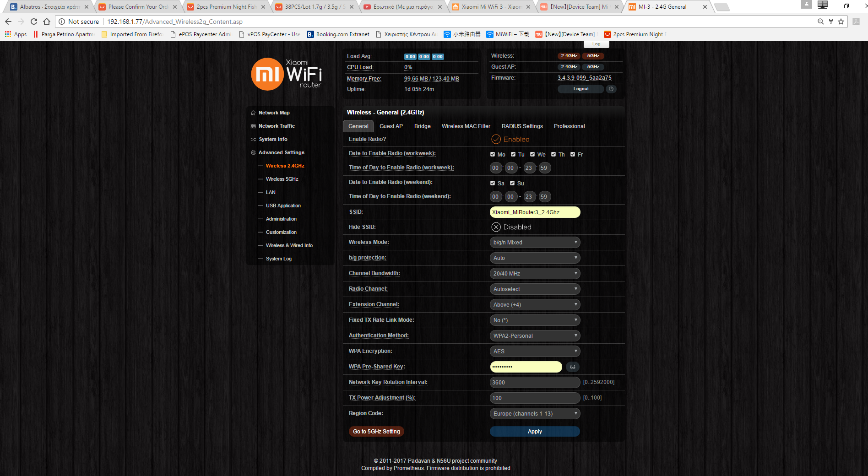Open the System Log link
Viewport: 868px width, 476px height.
point(278,259)
